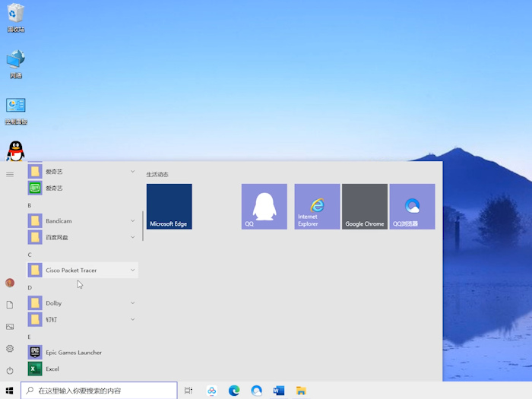This screenshot has width=532, height=399.
Task: Open Settings gear in Start menu sidebar
Action: [10, 349]
